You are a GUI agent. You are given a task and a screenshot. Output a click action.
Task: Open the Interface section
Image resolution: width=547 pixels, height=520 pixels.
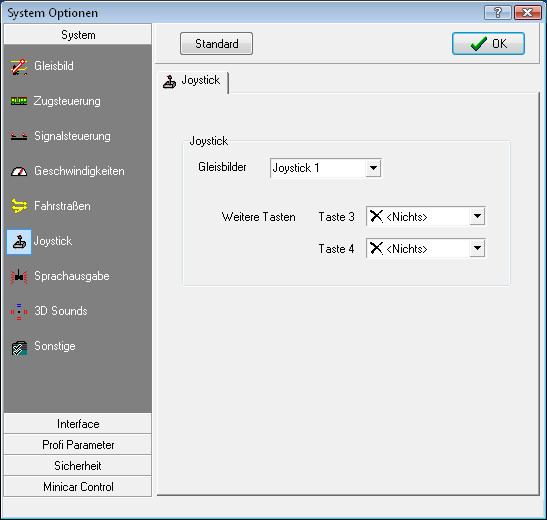tap(78, 424)
